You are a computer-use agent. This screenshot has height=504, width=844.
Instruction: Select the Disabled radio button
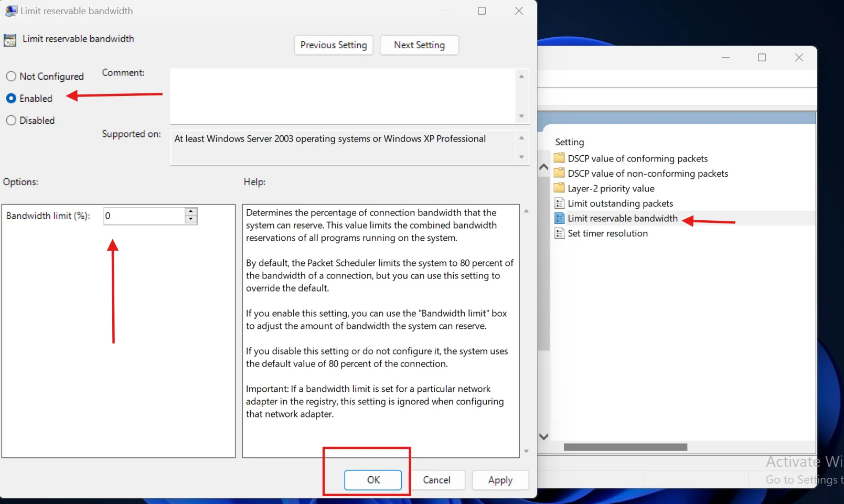(11, 121)
